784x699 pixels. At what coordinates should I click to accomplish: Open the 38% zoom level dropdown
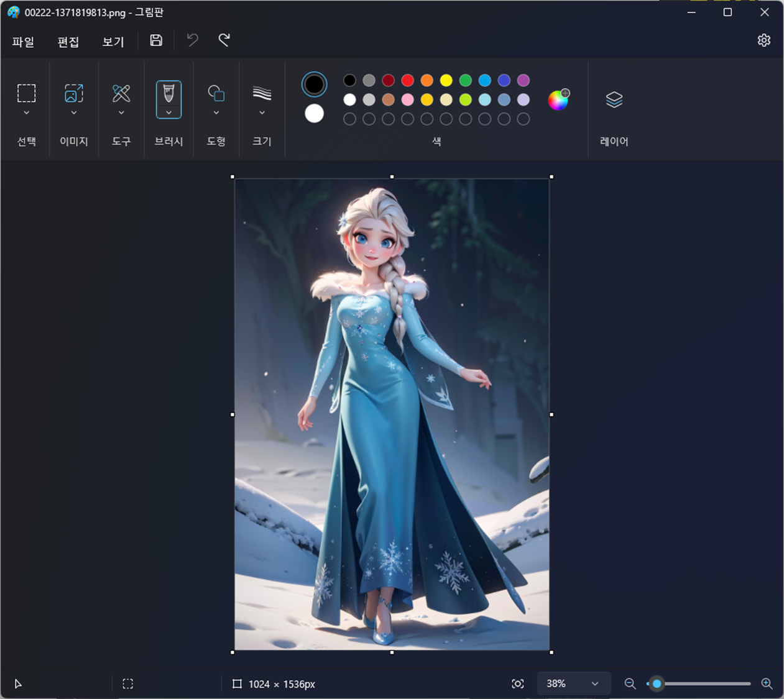[x=573, y=684]
